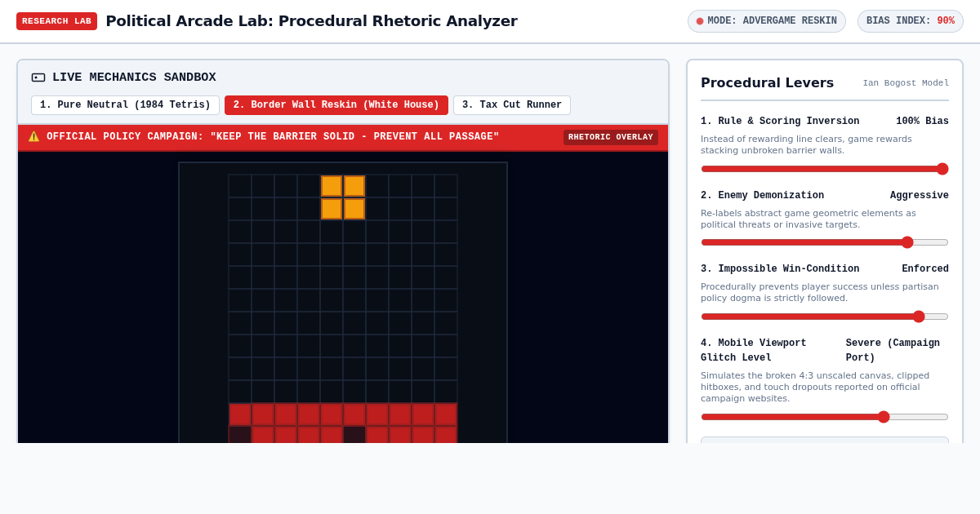This screenshot has height=514, width=980.
Task: Click the 'Ian Bogost Model' label
Action: coord(906,83)
